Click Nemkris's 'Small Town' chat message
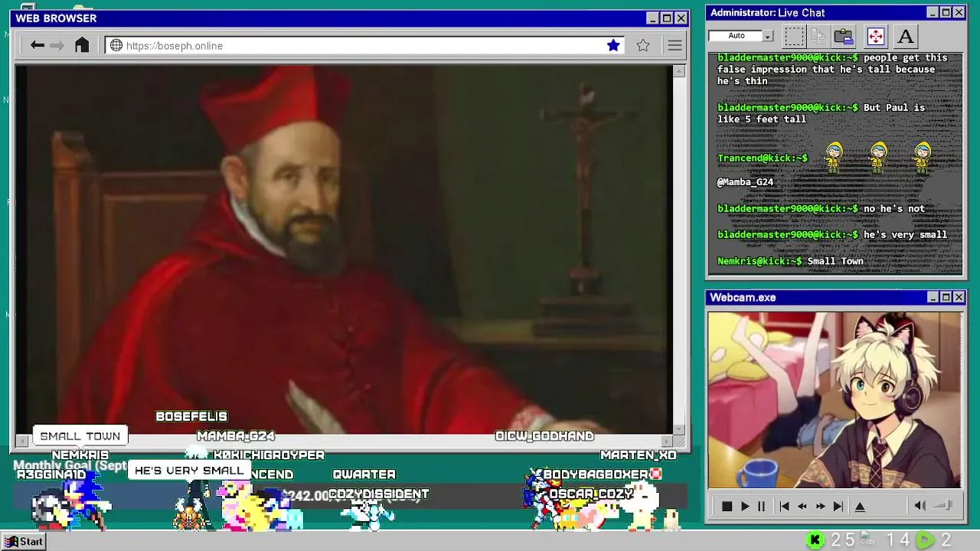This screenshot has height=551, width=980. pyautogui.click(x=835, y=261)
